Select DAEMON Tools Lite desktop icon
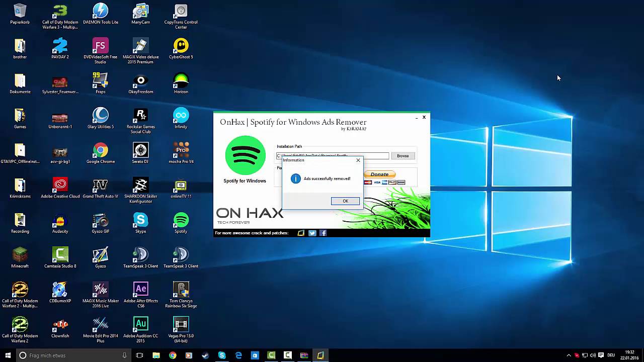This screenshot has width=644, height=362. 101,15
